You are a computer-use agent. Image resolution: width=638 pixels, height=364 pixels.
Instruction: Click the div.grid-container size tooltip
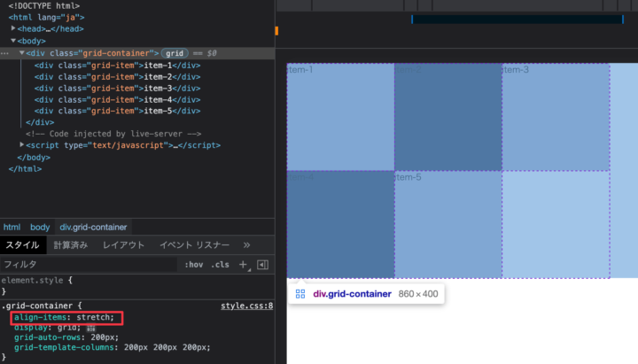(366, 294)
